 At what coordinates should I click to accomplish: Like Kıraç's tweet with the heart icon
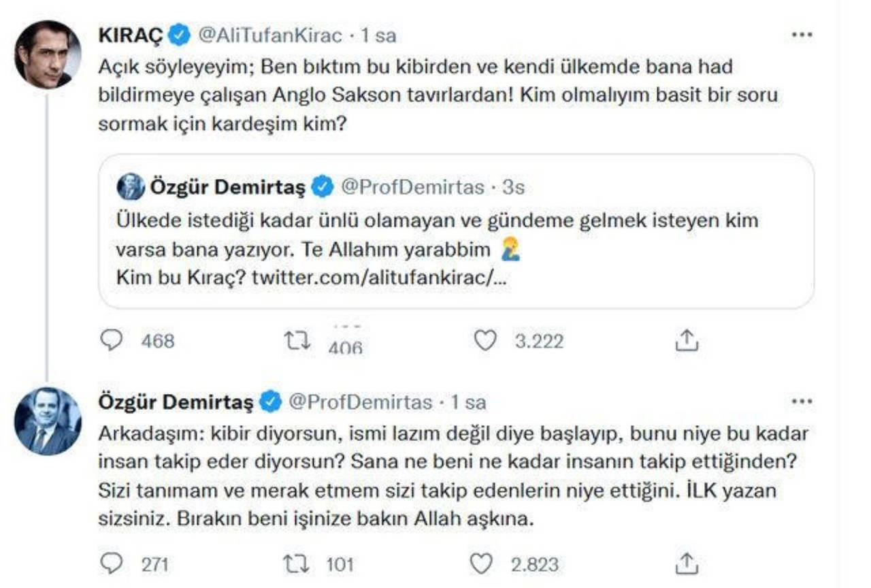[x=484, y=340]
